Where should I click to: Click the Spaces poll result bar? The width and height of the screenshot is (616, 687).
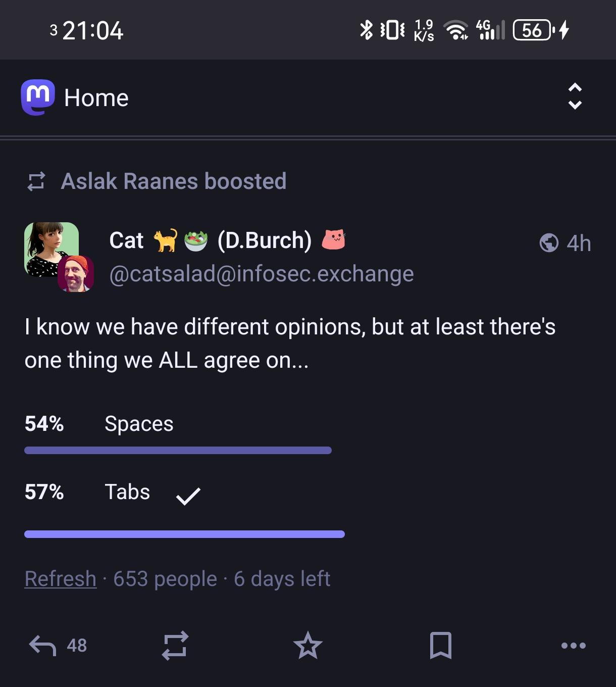coord(178,450)
